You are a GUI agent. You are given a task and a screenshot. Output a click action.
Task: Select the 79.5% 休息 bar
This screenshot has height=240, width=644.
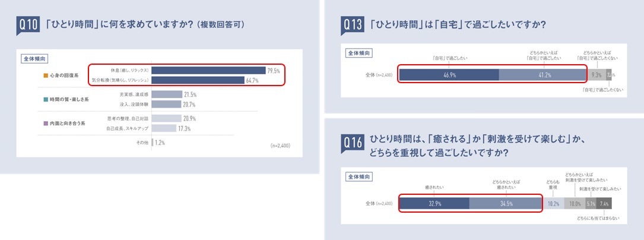[x=209, y=70]
